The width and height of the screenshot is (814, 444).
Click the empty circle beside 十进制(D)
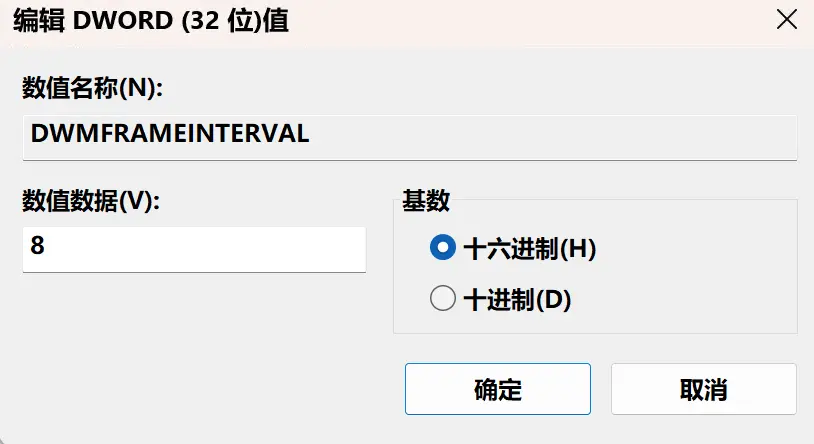(x=443, y=299)
